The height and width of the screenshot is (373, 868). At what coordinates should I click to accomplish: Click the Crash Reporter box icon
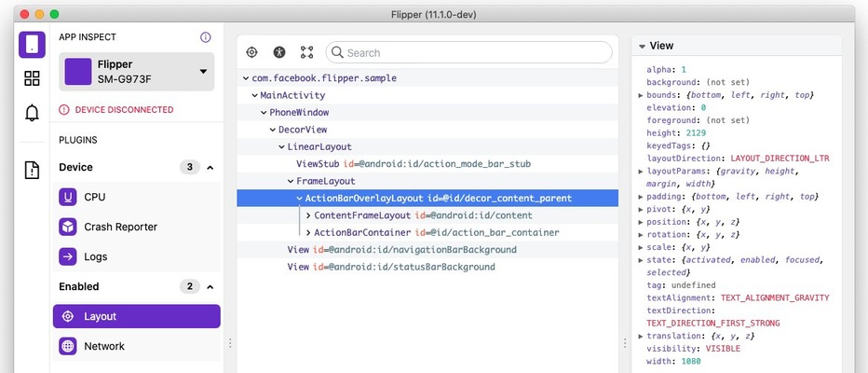pyautogui.click(x=68, y=227)
